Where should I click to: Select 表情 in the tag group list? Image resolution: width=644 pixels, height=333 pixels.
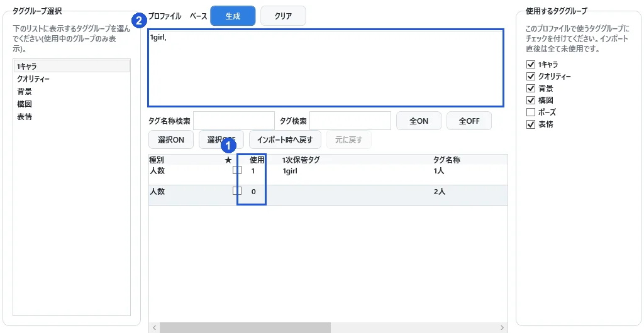72,117
